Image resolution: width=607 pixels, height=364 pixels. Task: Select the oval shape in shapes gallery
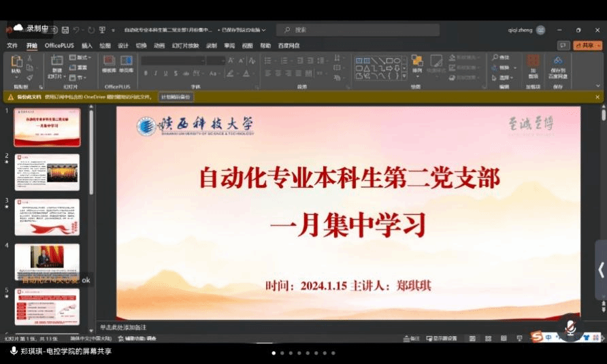(x=397, y=61)
